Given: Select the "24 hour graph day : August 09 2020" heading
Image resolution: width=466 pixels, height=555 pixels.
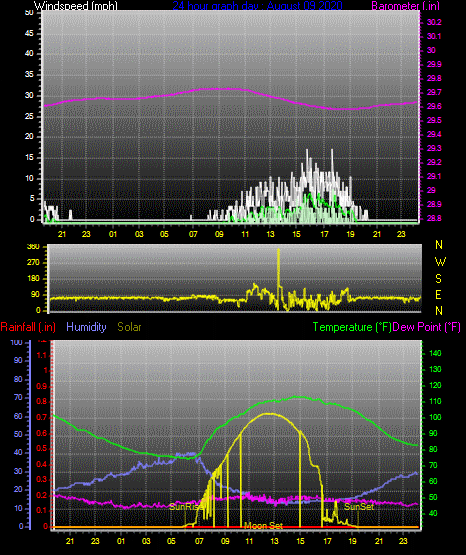Looking at the screenshot, I should click(258, 5).
